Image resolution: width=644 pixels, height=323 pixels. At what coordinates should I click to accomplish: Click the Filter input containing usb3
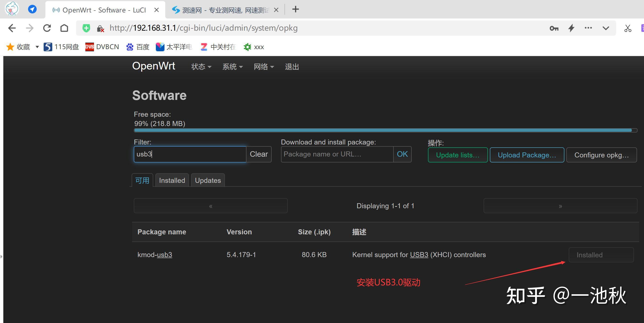point(189,154)
